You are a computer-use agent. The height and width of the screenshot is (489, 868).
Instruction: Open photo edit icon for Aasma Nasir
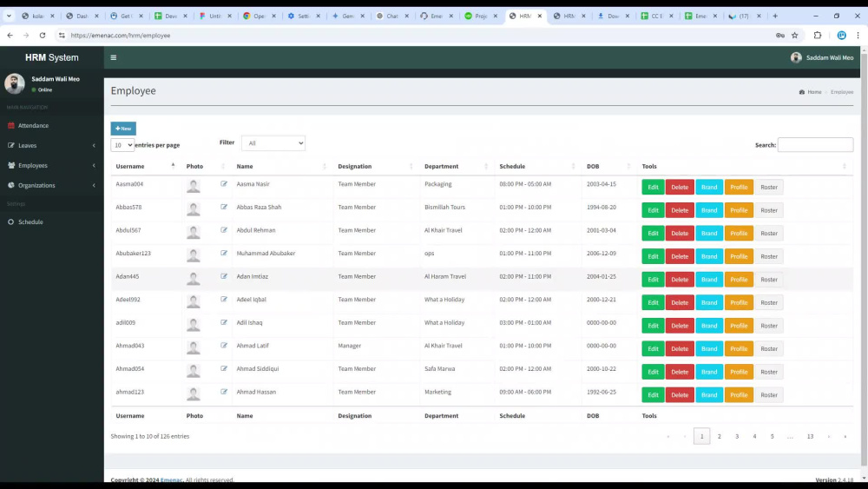pos(224,184)
